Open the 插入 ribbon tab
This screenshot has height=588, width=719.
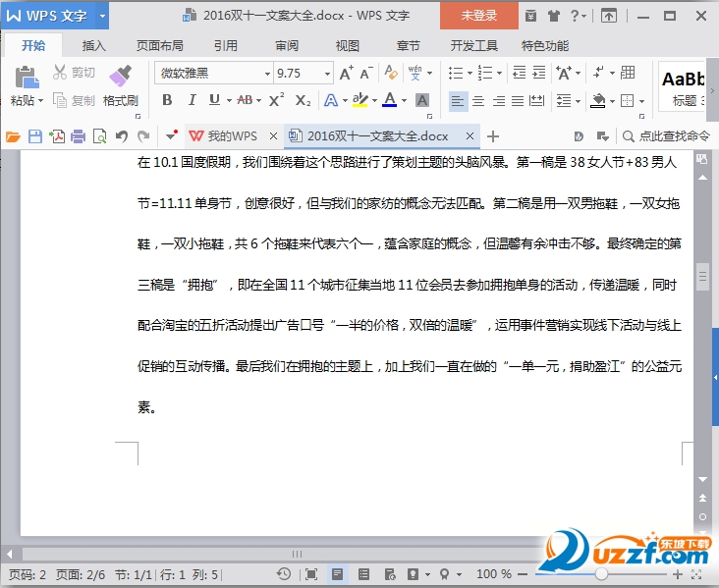point(93,45)
